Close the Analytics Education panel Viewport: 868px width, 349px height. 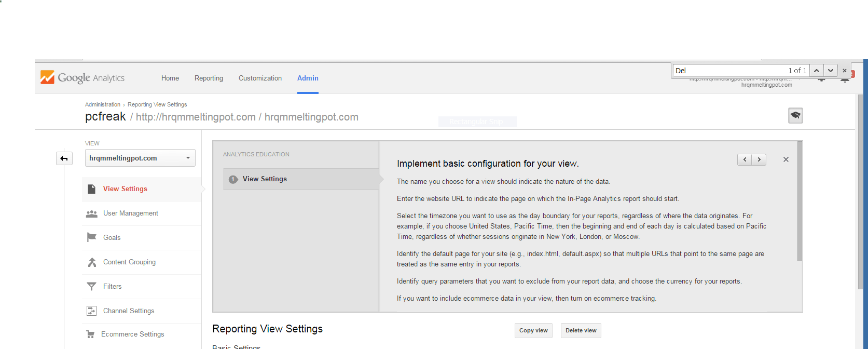[786, 159]
